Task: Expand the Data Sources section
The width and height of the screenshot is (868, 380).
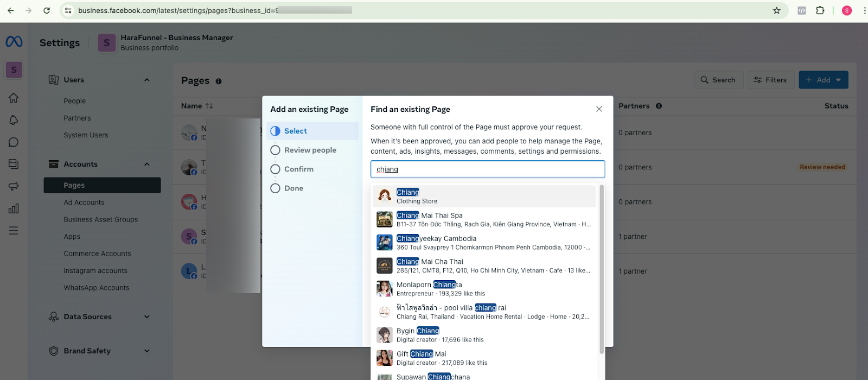Action: coord(147,317)
